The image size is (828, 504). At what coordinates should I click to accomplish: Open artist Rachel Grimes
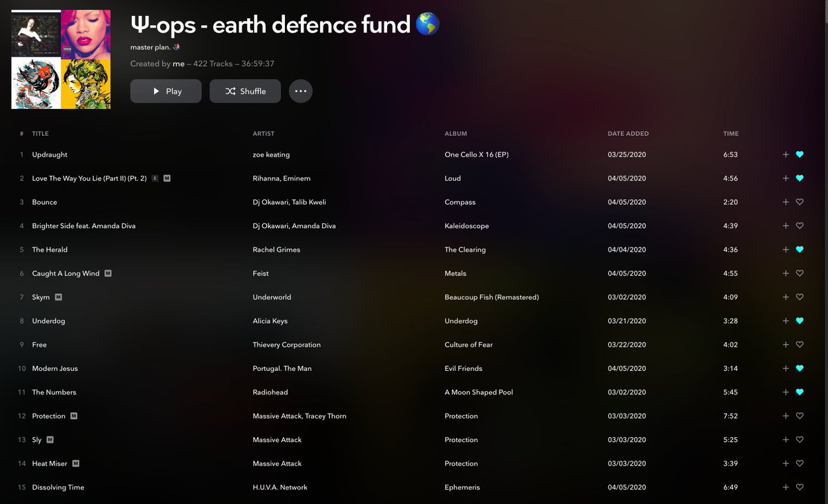(277, 250)
